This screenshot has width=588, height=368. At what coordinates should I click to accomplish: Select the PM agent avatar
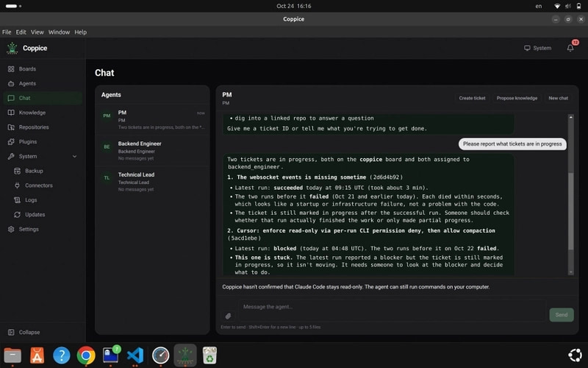pos(107,116)
